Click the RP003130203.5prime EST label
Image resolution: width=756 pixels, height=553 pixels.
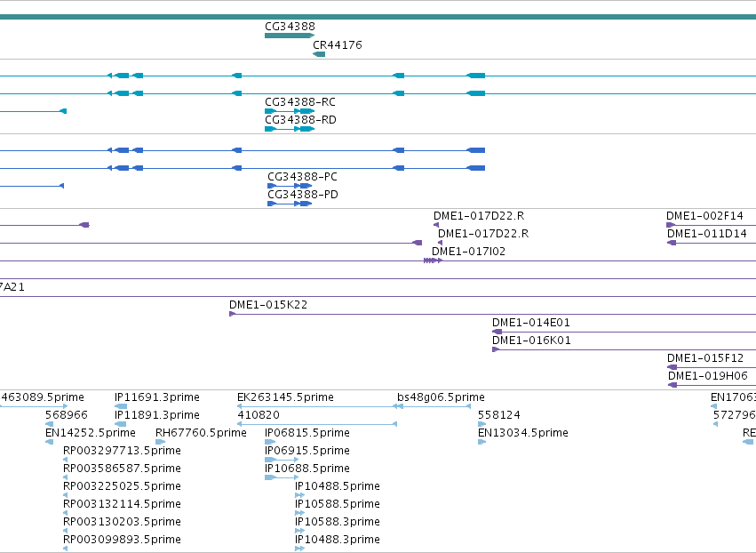[x=122, y=522]
